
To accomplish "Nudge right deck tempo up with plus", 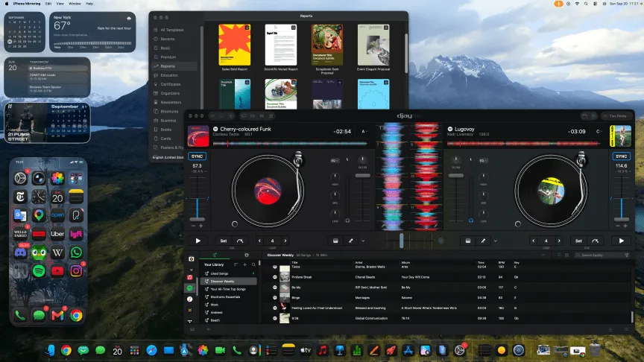I will 625,226.
